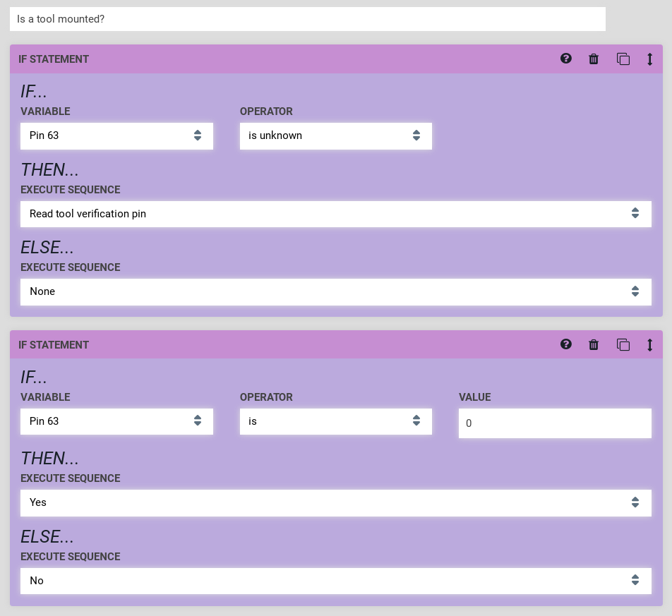
Task: Click the 'Is a tool mounted?' name field
Action: pos(307,19)
